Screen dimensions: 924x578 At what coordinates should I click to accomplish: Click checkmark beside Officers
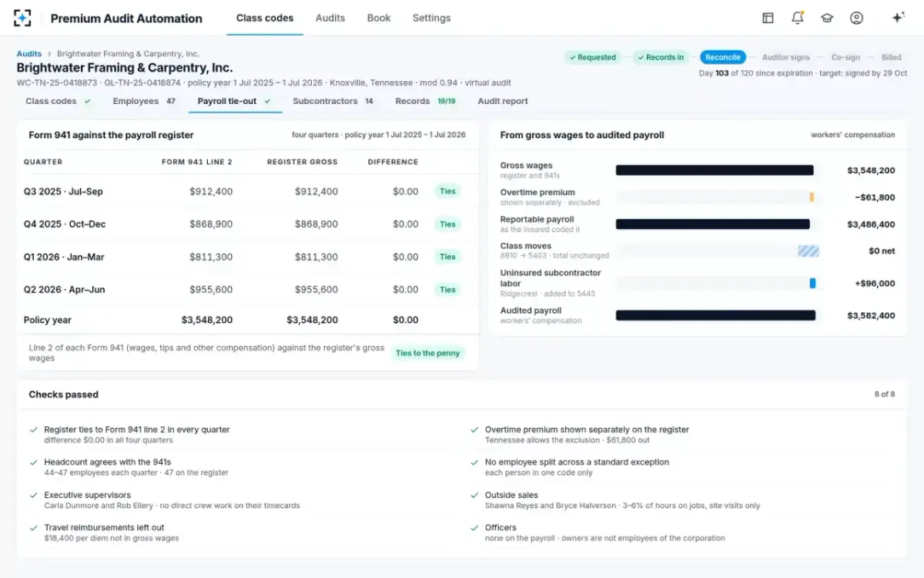click(474, 528)
